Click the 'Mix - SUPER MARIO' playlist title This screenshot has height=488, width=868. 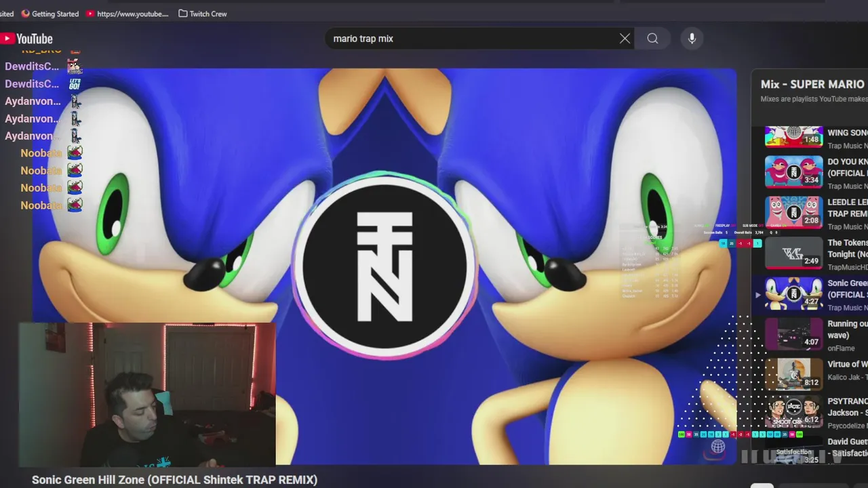tap(813, 84)
